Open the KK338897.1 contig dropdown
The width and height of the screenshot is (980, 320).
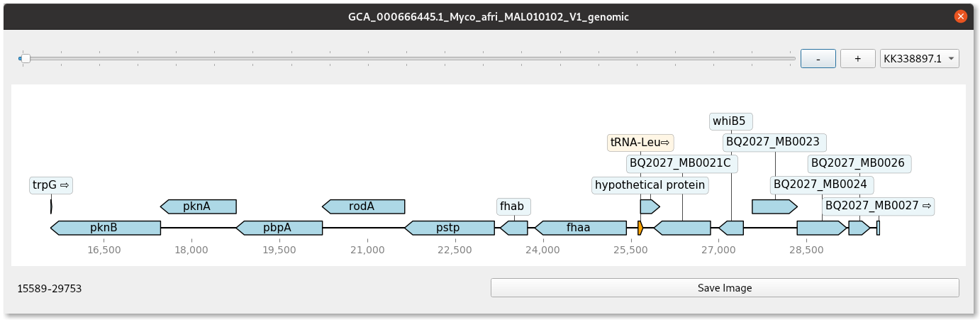pyautogui.click(x=919, y=59)
